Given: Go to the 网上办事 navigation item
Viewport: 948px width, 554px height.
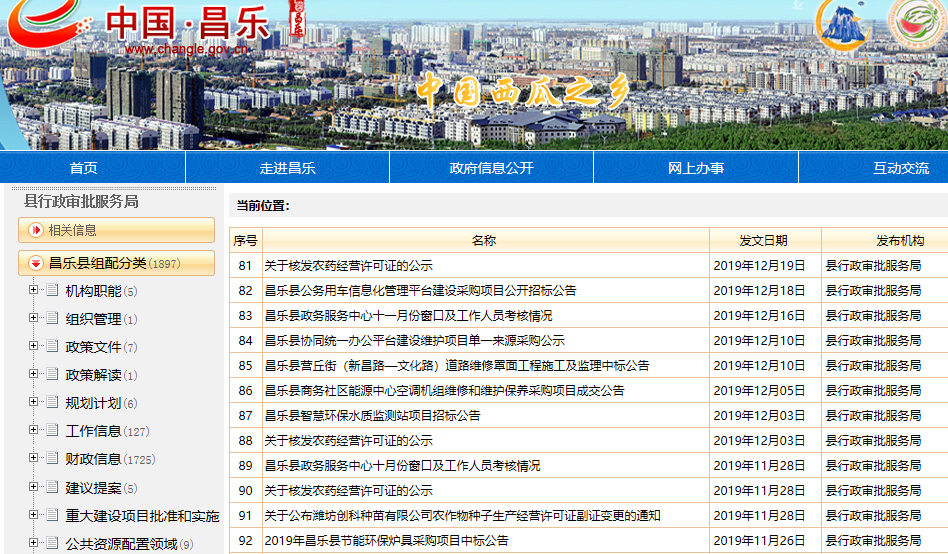Looking at the screenshot, I should pyautogui.click(x=696, y=168).
